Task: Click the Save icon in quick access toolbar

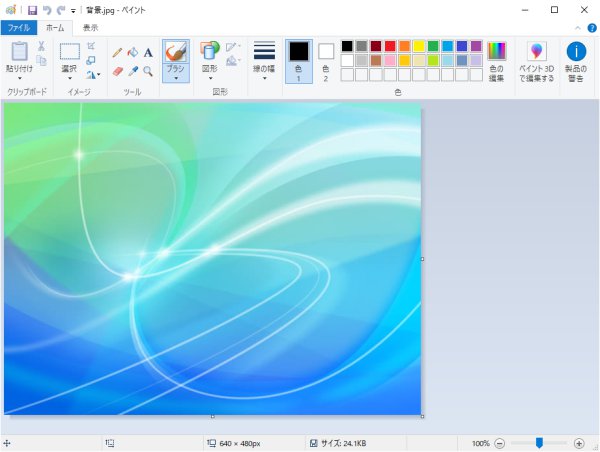Action: (33, 10)
